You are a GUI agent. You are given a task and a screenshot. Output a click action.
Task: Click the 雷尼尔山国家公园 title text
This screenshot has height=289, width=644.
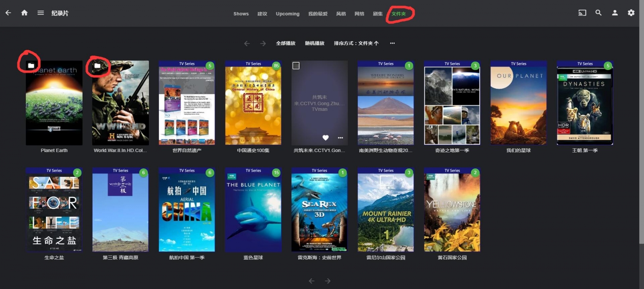386,258
